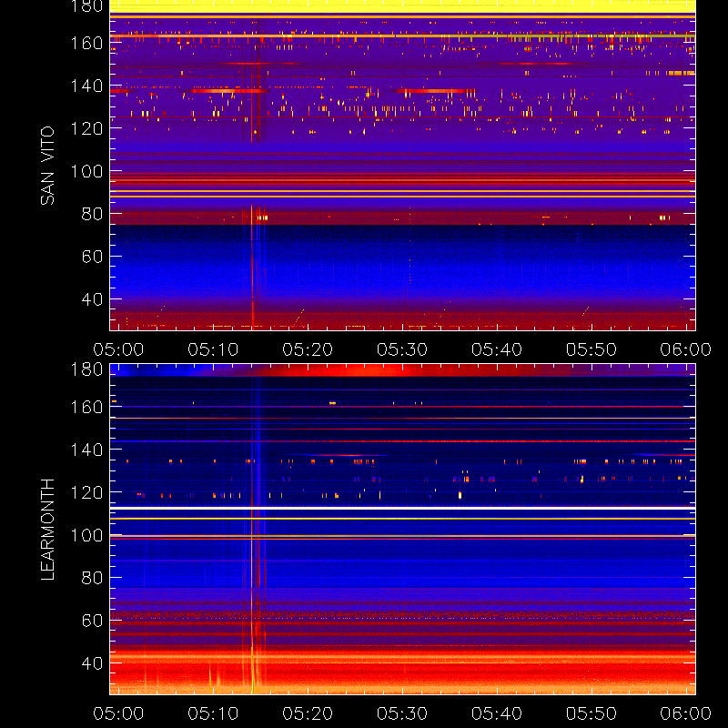The width and height of the screenshot is (728, 728).
Task: Click the SAN VITO axis title
Action: pyautogui.click(x=47, y=166)
